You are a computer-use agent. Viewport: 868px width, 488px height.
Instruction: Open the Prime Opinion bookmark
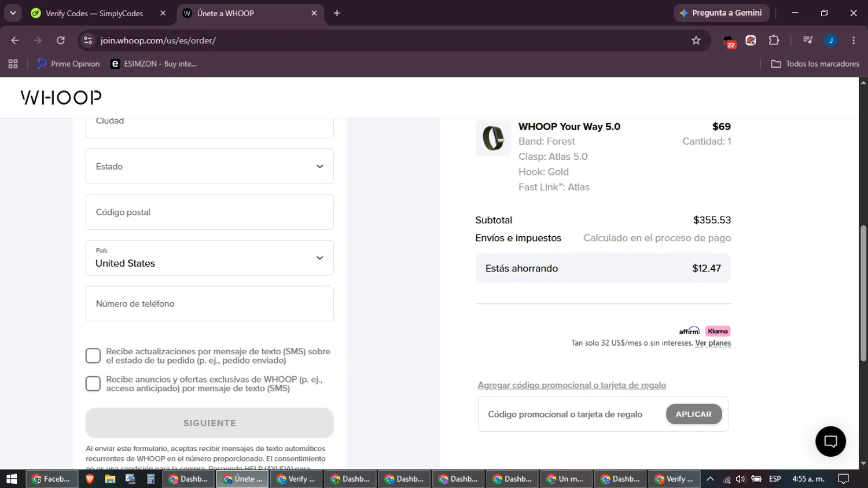(x=68, y=64)
